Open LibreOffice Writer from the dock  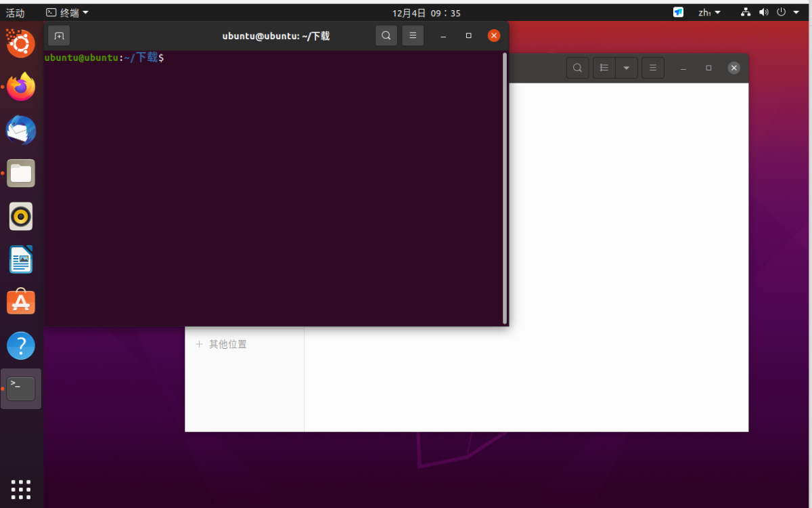coord(21,259)
